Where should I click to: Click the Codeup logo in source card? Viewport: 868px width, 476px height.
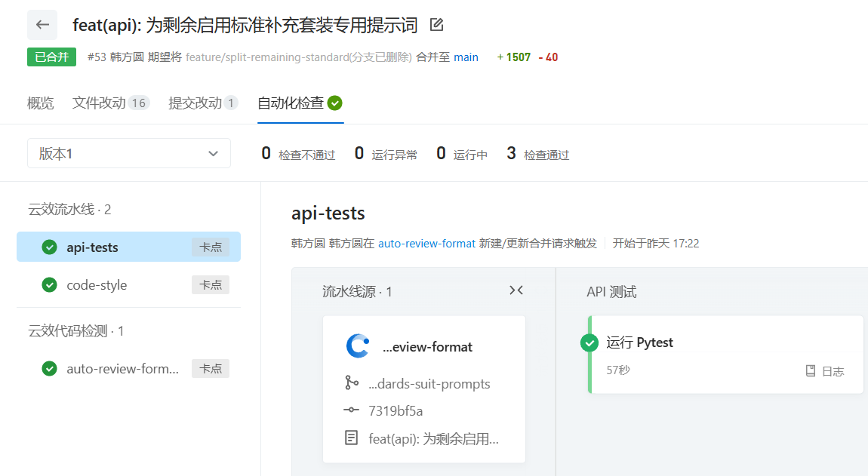coord(358,346)
